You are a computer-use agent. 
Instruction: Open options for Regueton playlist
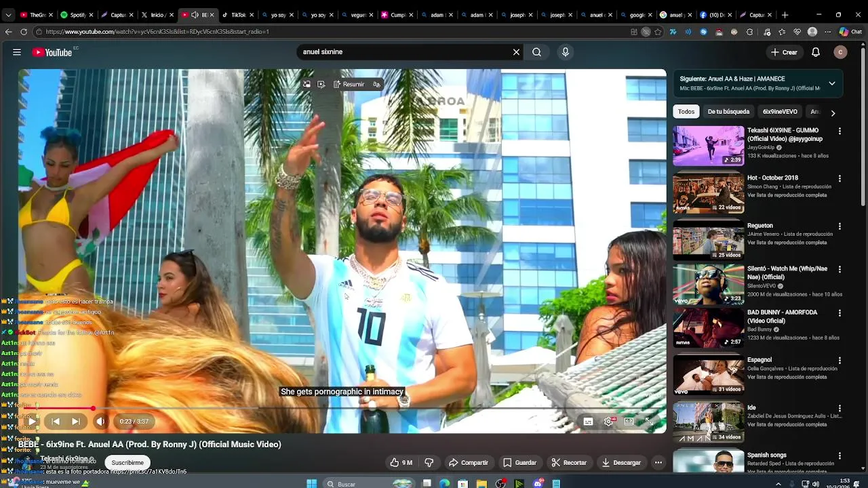840,226
